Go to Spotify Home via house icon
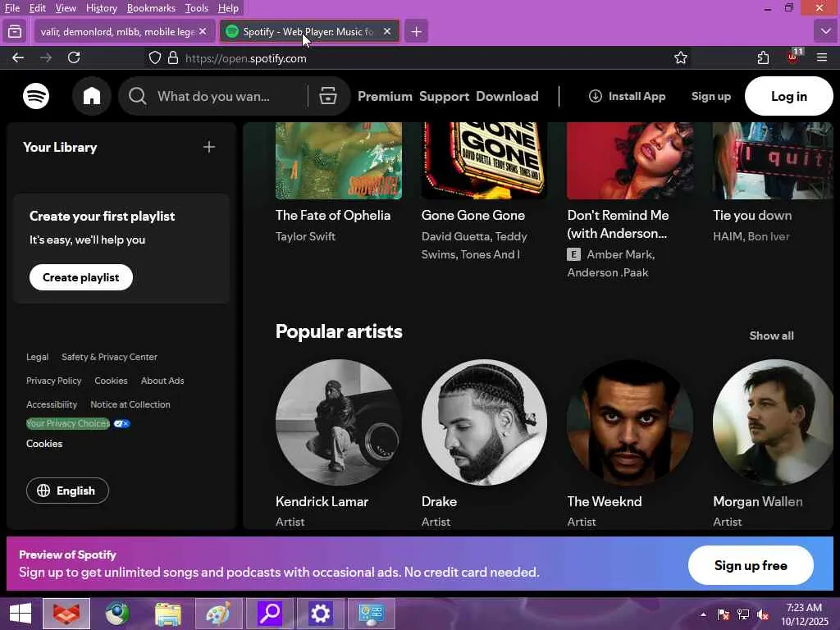840x630 pixels. (x=92, y=97)
